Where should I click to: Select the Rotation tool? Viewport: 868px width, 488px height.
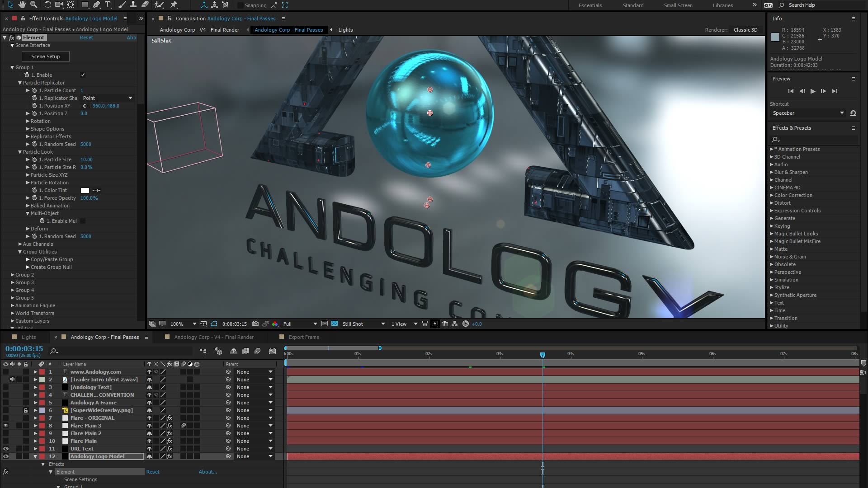47,5
